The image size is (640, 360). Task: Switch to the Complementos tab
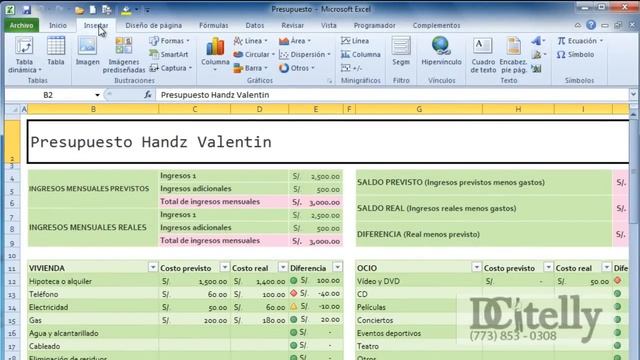coord(436,25)
